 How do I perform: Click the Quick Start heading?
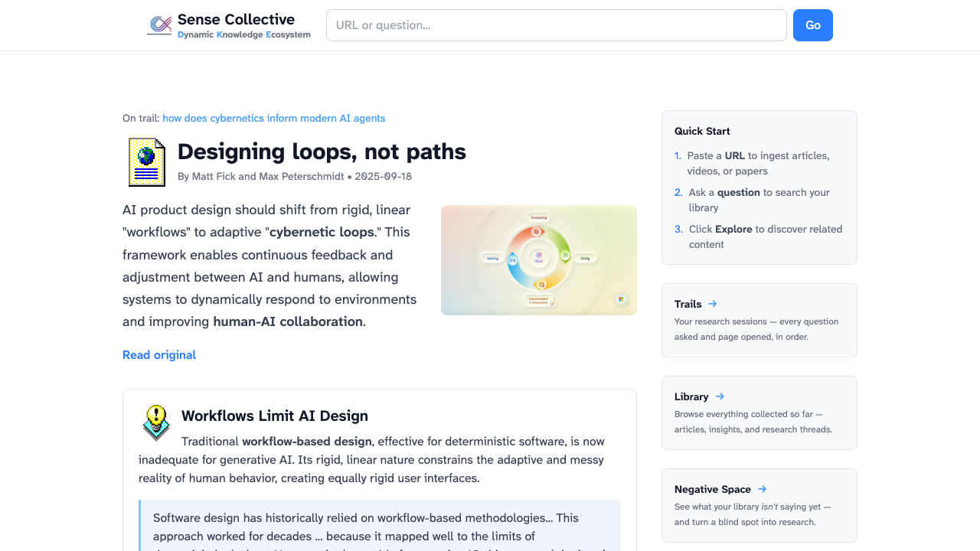click(702, 131)
